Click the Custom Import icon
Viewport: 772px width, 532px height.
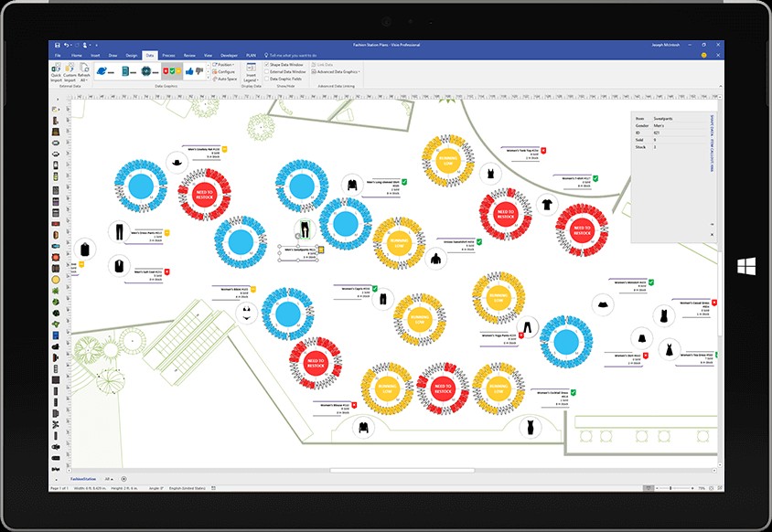point(70,69)
